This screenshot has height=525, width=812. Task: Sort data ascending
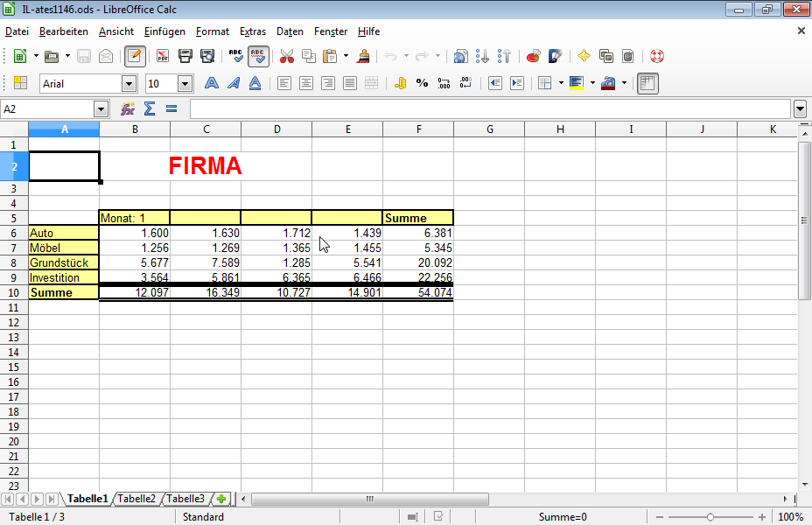[482, 56]
